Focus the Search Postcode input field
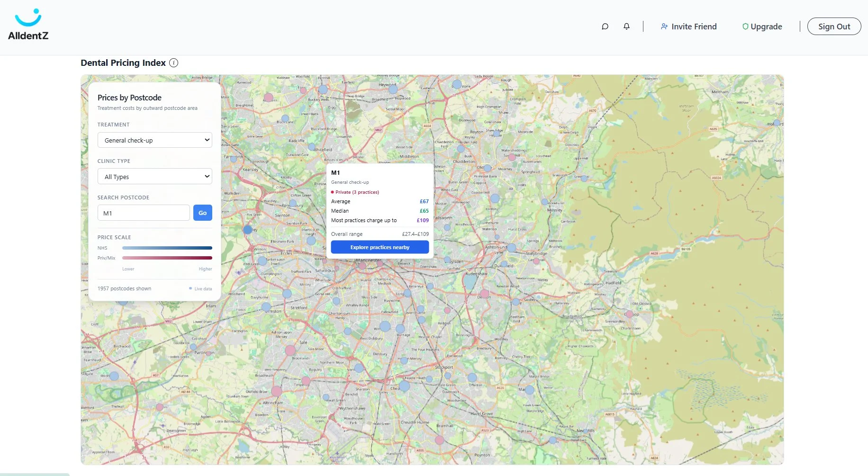The image size is (868, 476). pyautogui.click(x=144, y=213)
